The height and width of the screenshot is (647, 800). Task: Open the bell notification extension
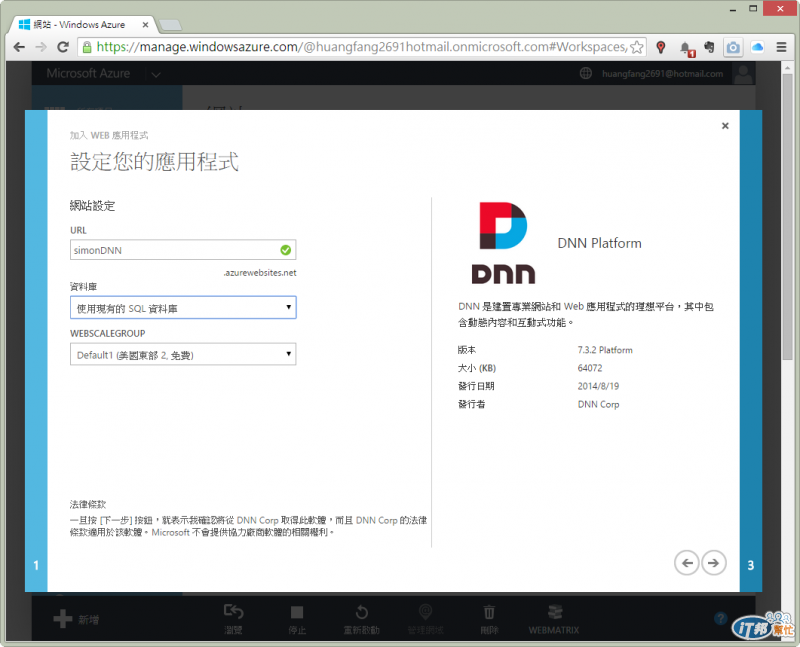pos(687,48)
